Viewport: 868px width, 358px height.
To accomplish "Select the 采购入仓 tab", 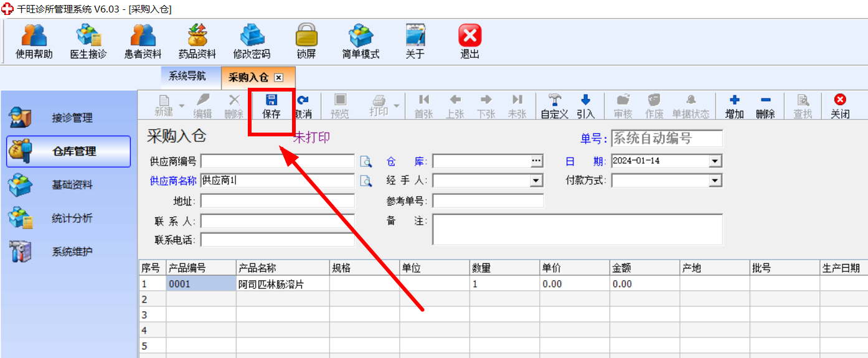I will [248, 78].
